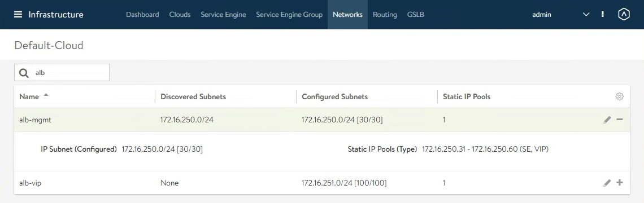Click the Configured Subnets column header
644x203 pixels.
click(x=335, y=97)
